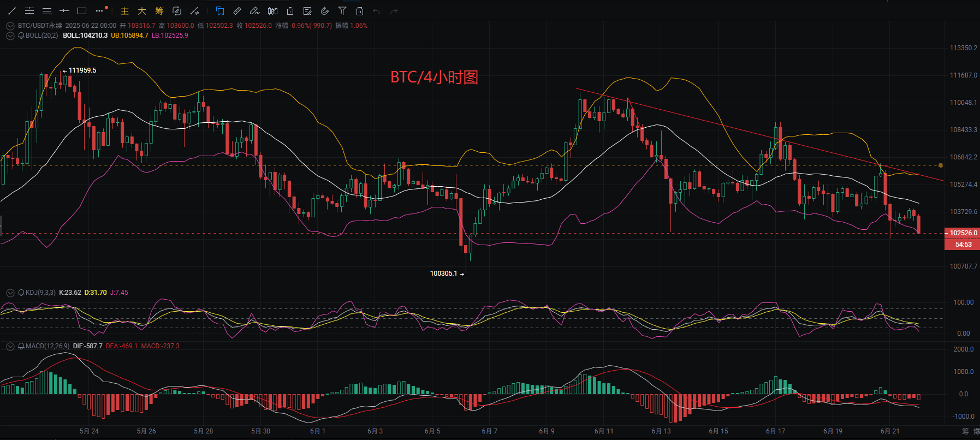Open MACD(12,26,9) indicator settings
980x440 pixels.
tap(47, 346)
